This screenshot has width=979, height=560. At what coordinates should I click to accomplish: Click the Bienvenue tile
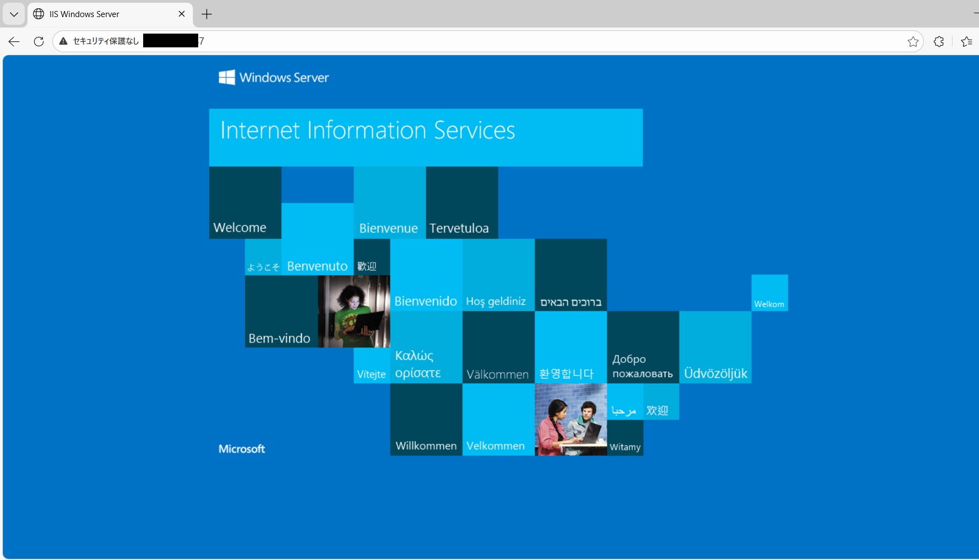389,203
